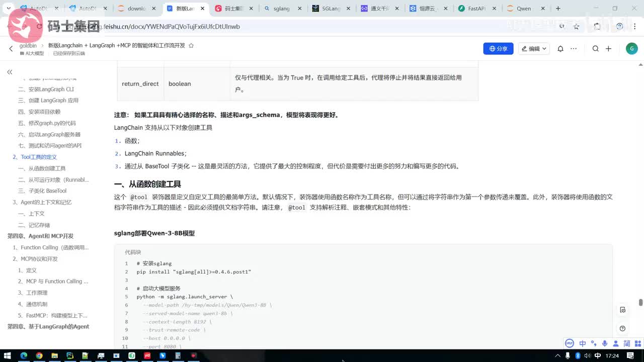The height and width of the screenshot is (362, 644).
Task: Switch to the lowercase sglang search tab
Action: (282, 9)
